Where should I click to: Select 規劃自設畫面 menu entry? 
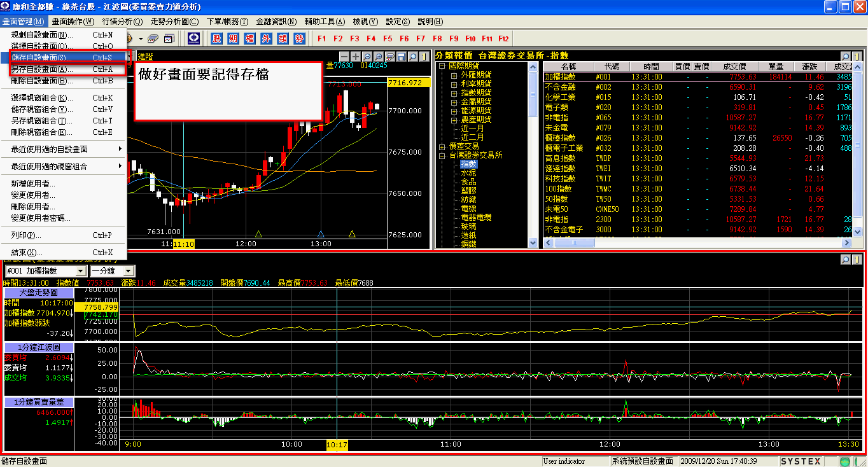pyautogui.click(x=64, y=35)
